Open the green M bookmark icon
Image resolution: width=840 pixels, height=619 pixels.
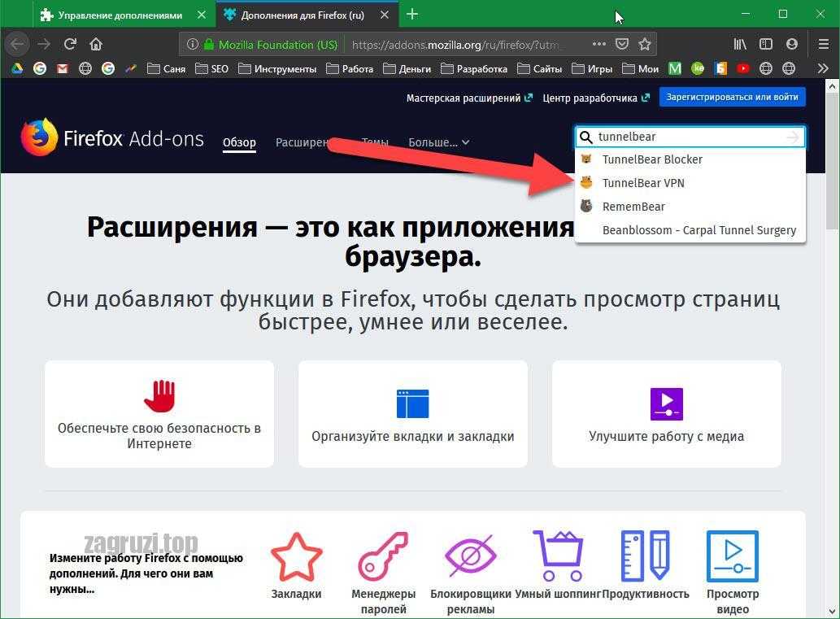coord(675,68)
